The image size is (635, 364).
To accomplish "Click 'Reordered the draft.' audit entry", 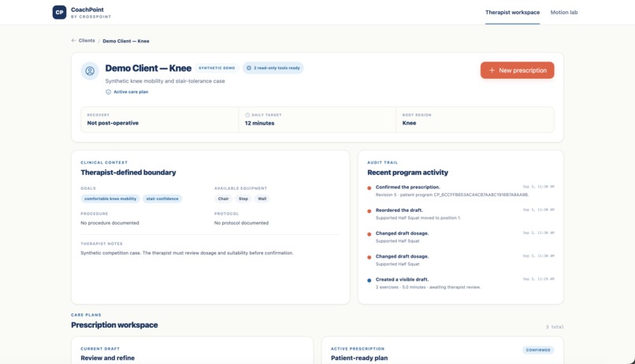I will point(399,210).
